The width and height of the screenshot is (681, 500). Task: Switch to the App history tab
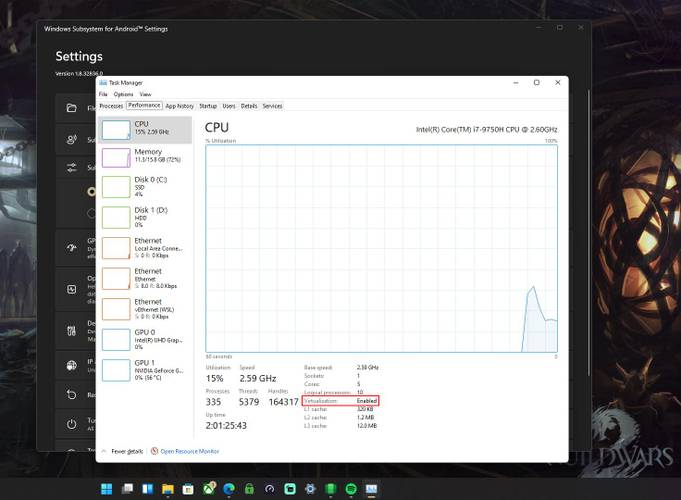pyautogui.click(x=179, y=106)
